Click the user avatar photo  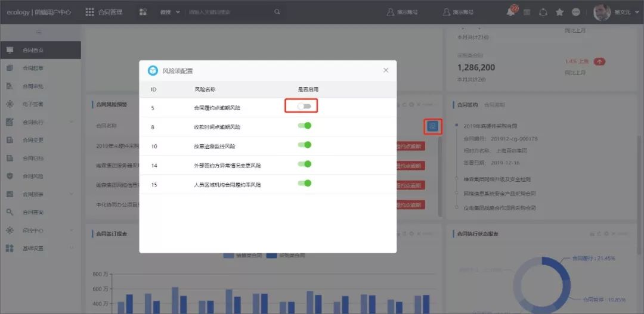click(x=602, y=13)
